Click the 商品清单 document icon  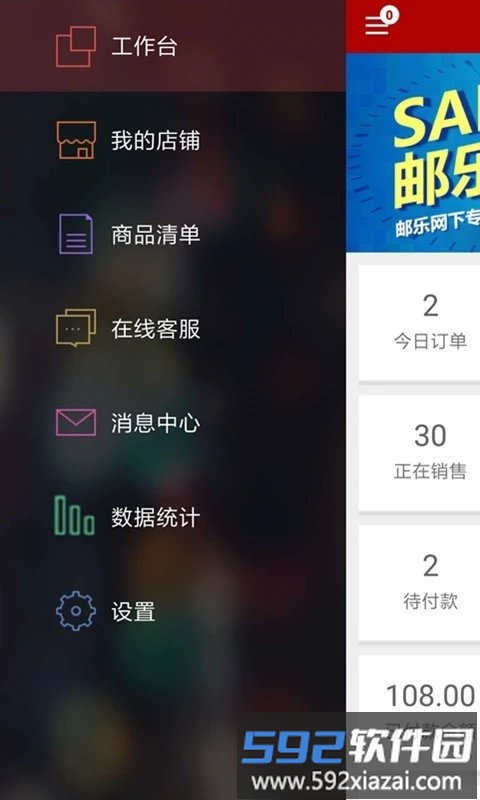[75, 234]
